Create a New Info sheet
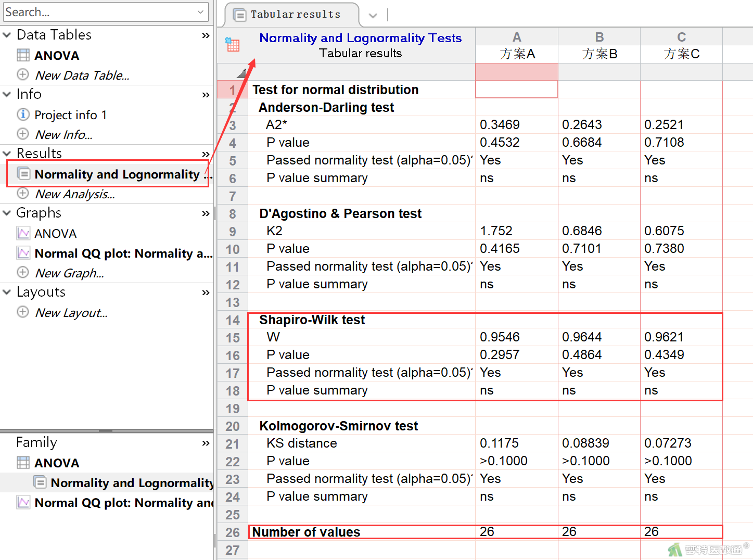Viewport: 753px width, 560px height. 63,134
